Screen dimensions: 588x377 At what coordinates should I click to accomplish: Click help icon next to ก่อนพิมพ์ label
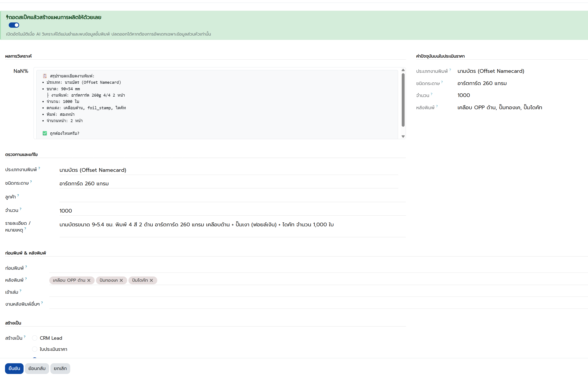(x=26, y=267)
